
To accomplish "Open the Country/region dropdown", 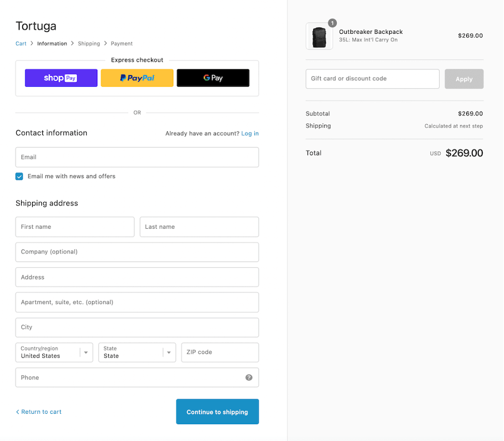I will pos(54,352).
